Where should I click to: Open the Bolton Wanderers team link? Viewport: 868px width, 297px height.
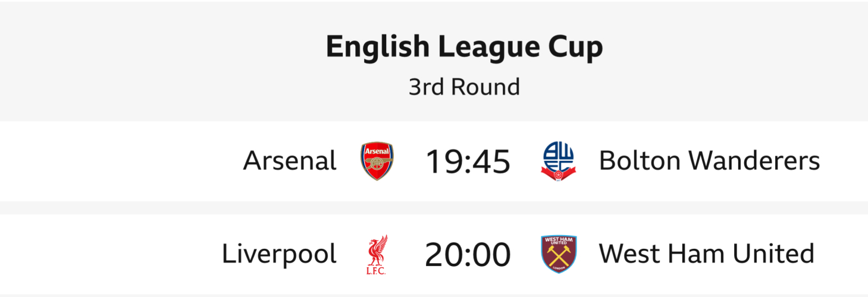(x=709, y=161)
